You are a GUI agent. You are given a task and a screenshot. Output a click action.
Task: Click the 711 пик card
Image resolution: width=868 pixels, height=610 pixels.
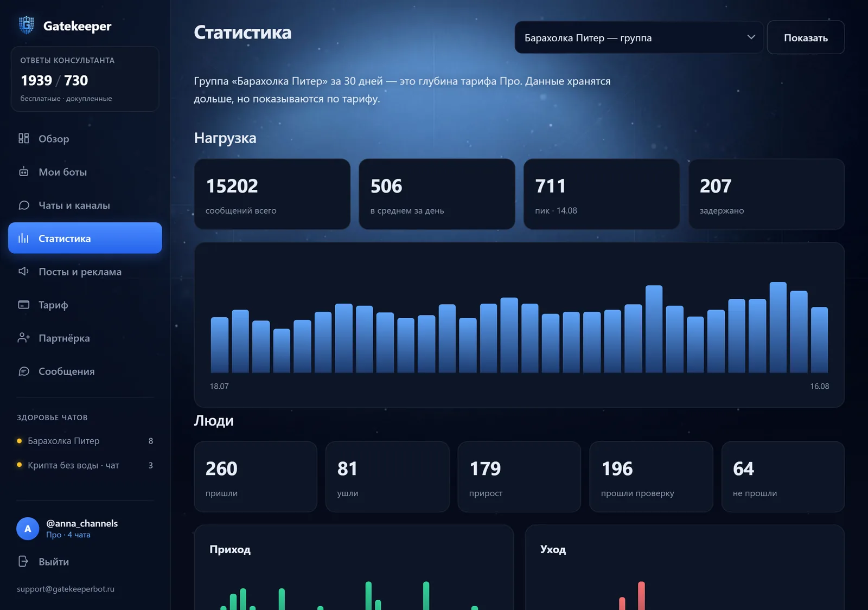pos(602,194)
